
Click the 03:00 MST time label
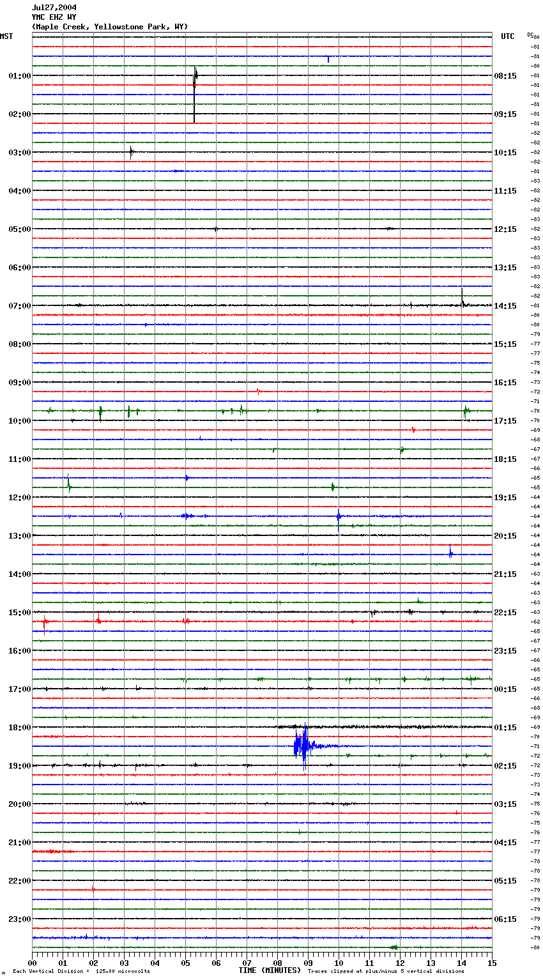tap(20, 153)
